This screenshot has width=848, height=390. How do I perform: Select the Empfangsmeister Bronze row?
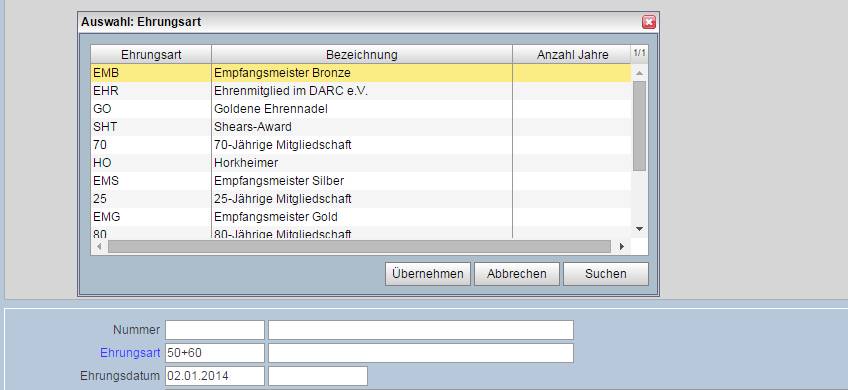(x=361, y=72)
